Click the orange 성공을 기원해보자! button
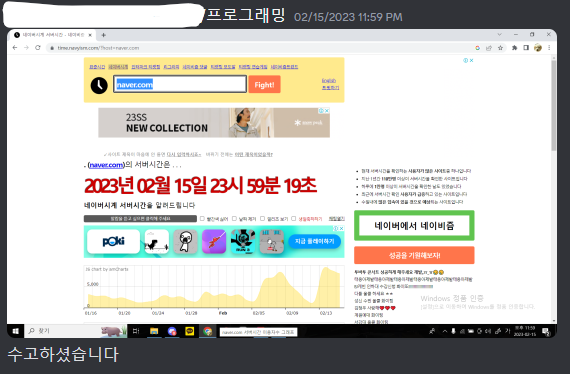This screenshot has height=374, width=570. tap(414, 255)
